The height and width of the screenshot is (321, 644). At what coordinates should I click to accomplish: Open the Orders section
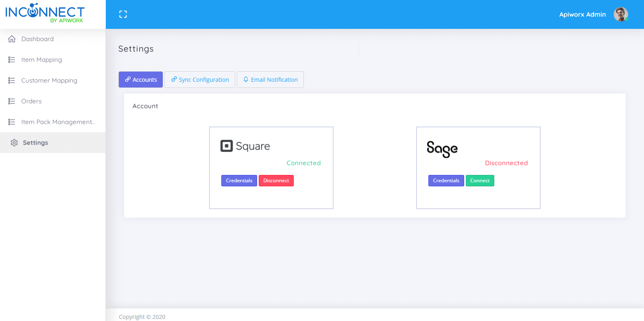[53, 101]
